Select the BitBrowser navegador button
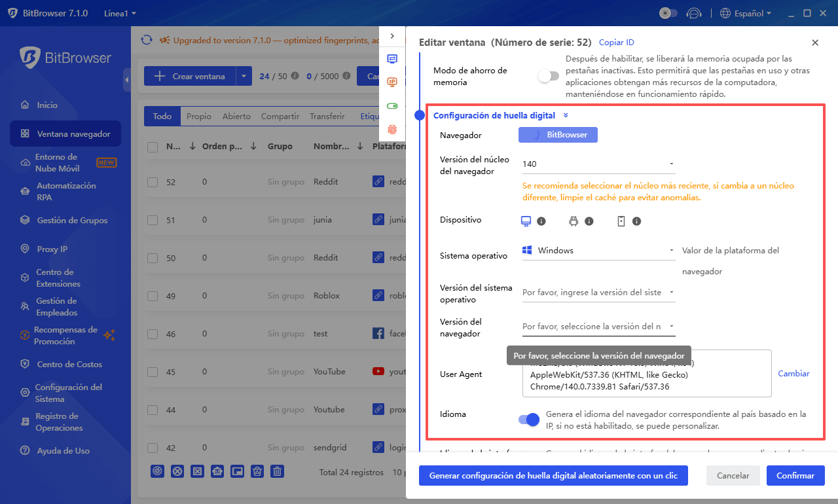The height and width of the screenshot is (504, 838). pos(558,135)
